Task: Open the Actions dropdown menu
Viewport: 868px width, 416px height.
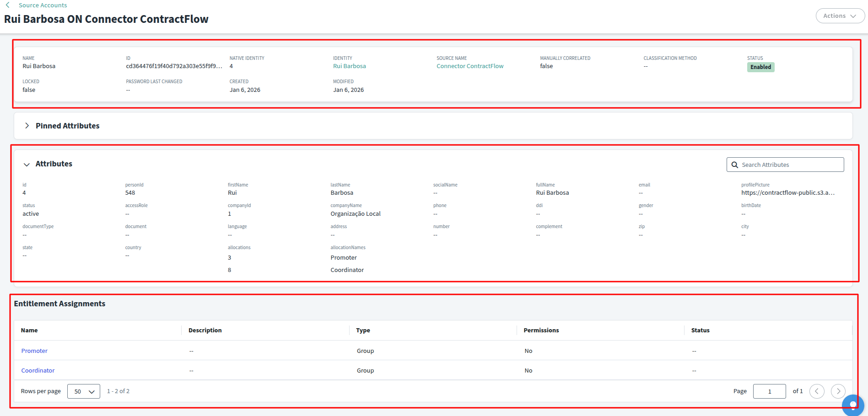Action: (840, 16)
